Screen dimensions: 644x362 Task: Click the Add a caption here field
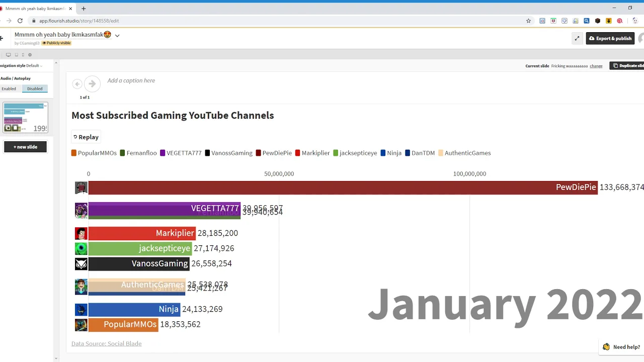[131, 80]
